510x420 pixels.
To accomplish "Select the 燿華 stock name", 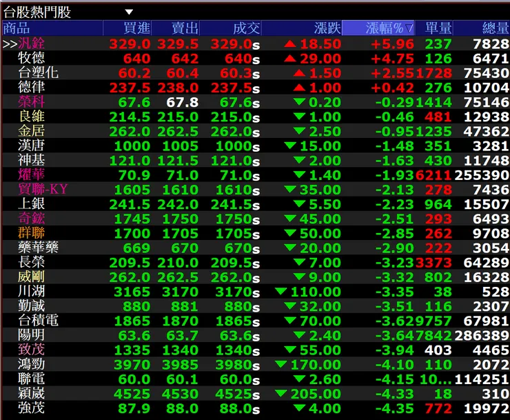I will tap(31, 175).
